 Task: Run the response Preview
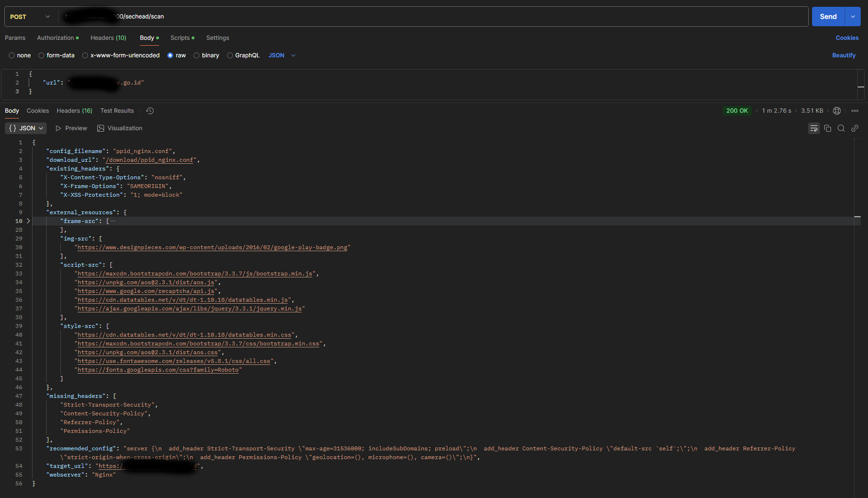pyautogui.click(x=71, y=128)
